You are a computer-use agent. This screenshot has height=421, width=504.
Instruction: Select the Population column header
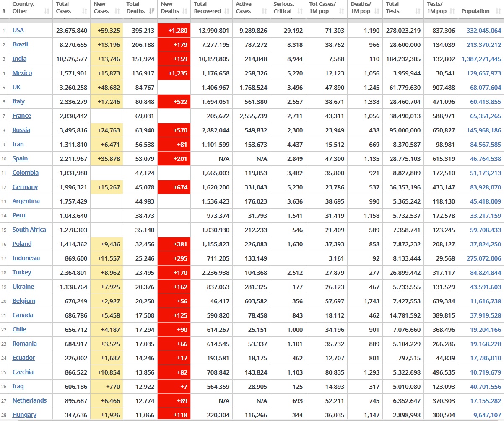[x=481, y=10]
